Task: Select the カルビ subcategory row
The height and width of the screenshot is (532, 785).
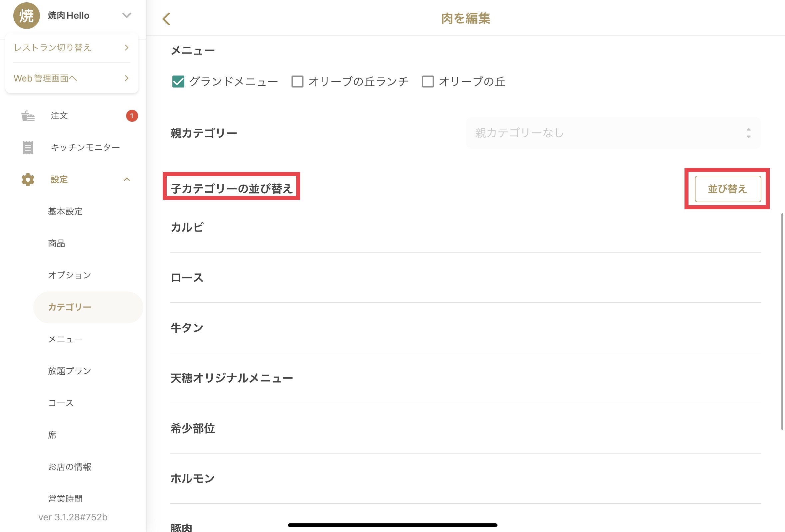Action: click(x=466, y=227)
